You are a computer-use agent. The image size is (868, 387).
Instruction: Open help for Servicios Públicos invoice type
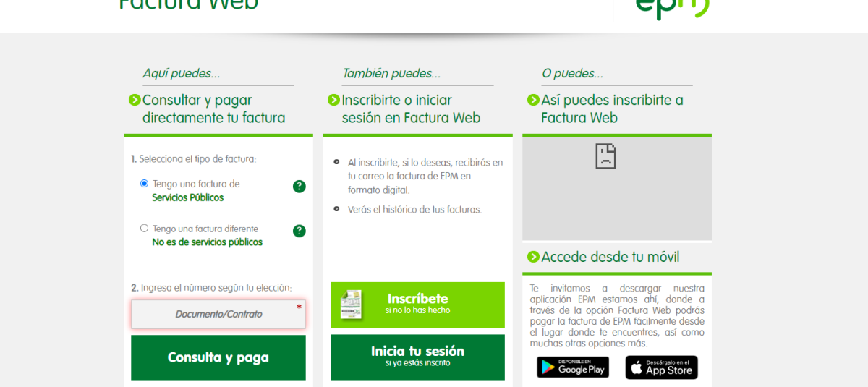(x=299, y=187)
